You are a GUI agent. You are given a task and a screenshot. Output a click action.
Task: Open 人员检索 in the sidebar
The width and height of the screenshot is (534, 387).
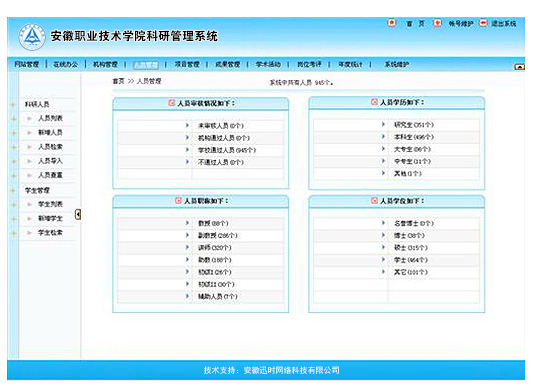tap(50, 147)
